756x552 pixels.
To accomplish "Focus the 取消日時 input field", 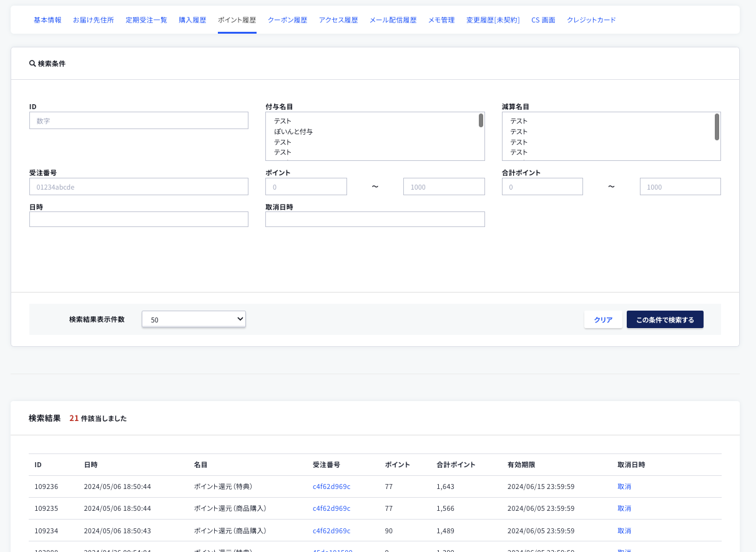I will pyautogui.click(x=375, y=219).
